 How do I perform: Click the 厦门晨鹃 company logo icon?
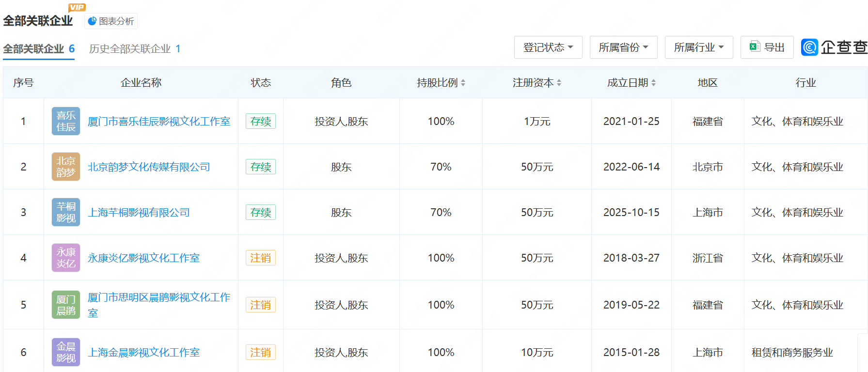pos(66,305)
